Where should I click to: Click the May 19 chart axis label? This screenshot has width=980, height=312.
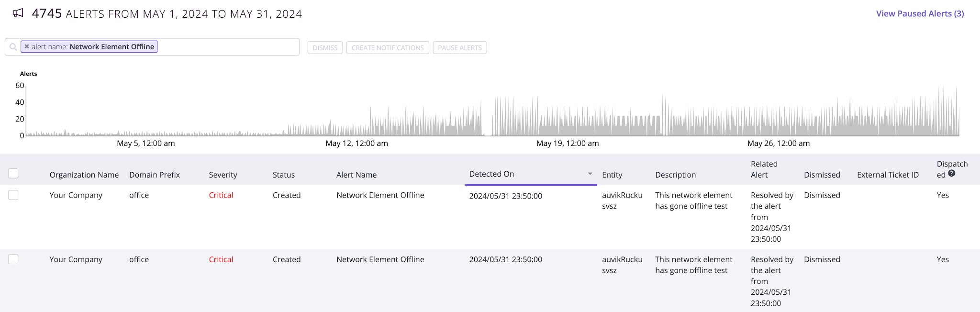click(x=568, y=143)
